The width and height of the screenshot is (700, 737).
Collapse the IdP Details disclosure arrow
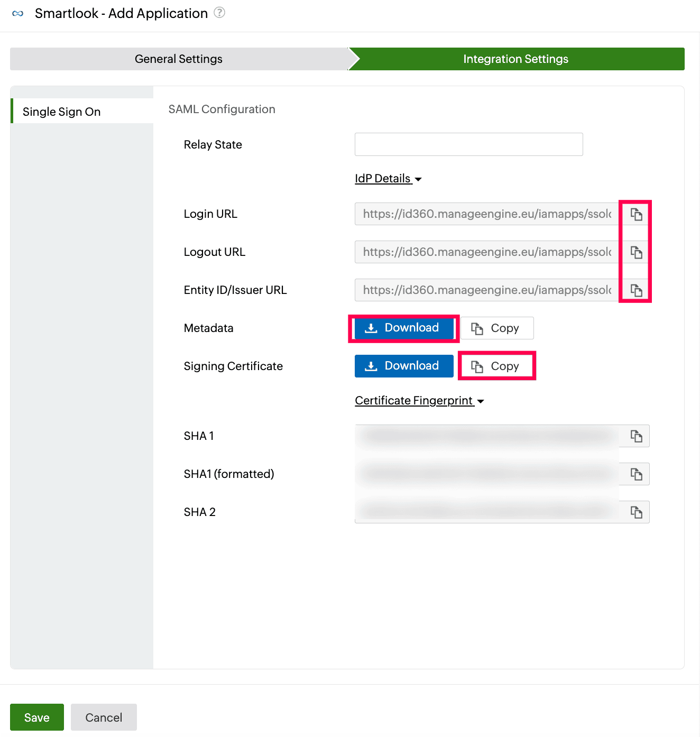click(x=418, y=179)
